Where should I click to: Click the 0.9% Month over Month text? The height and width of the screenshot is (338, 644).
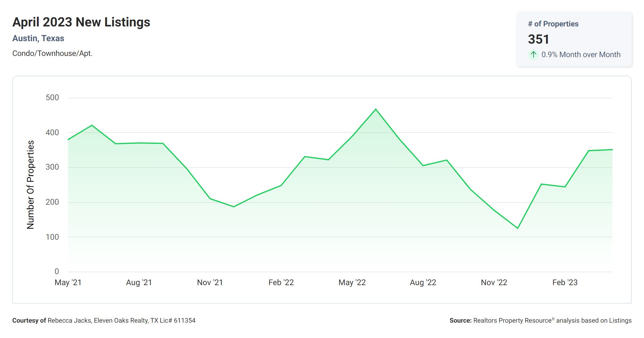[581, 55]
